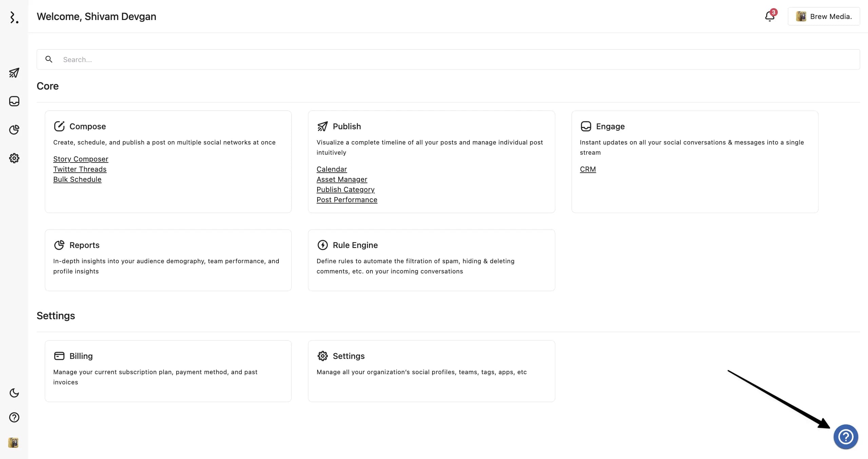Screen dimensions: 868x459
Task: Open the Engage inbox icon in sidebar
Action: [14, 101]
